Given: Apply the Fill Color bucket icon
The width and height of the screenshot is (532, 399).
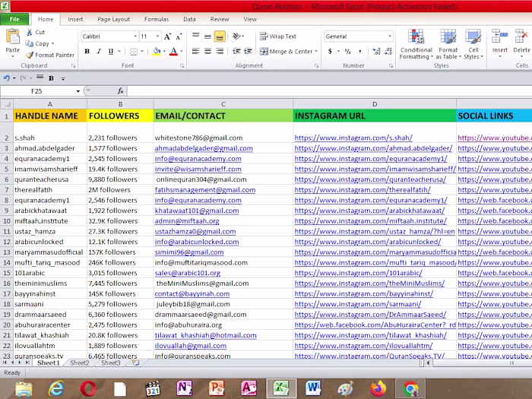Looking at the screenshot, I should tap(157, 52).
